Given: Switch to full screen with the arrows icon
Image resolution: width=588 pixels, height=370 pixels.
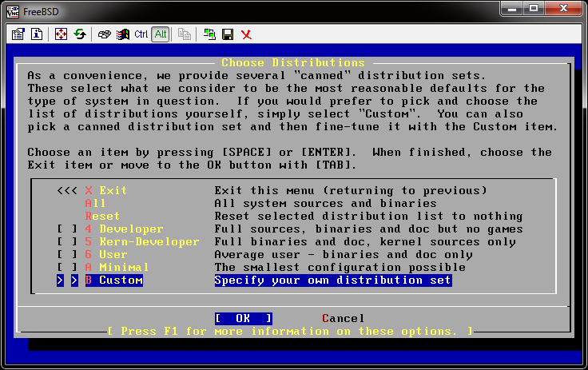Looking at the screenshot, I should (61, 34).
